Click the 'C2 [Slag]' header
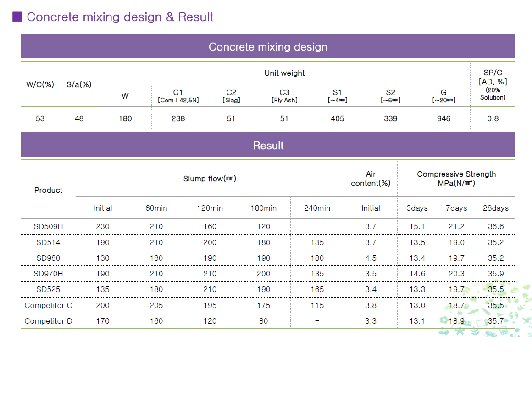The width and height of the screenshot is (532, 393). coord(231,96)
